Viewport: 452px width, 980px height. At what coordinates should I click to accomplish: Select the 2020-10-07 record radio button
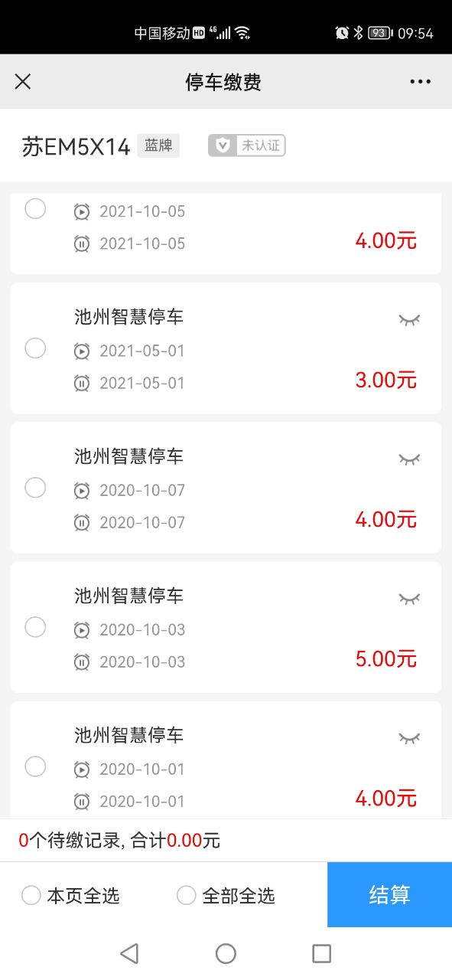tap(35, 488)
